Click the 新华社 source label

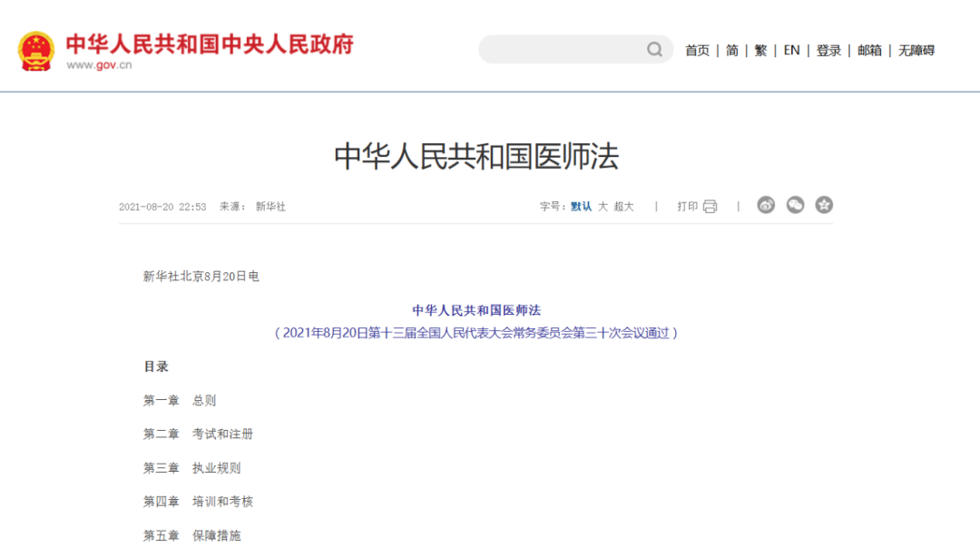(270, 207)
